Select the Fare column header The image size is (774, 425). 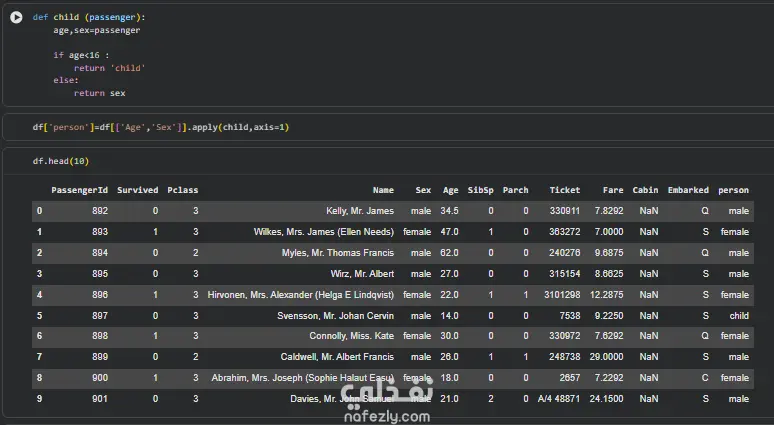(613, 190)
